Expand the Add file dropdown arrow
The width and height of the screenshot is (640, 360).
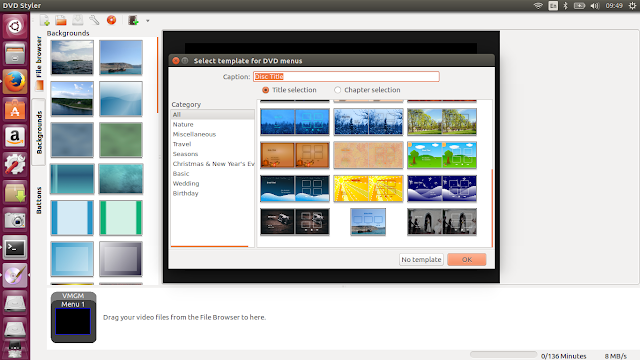click(148, 20)
